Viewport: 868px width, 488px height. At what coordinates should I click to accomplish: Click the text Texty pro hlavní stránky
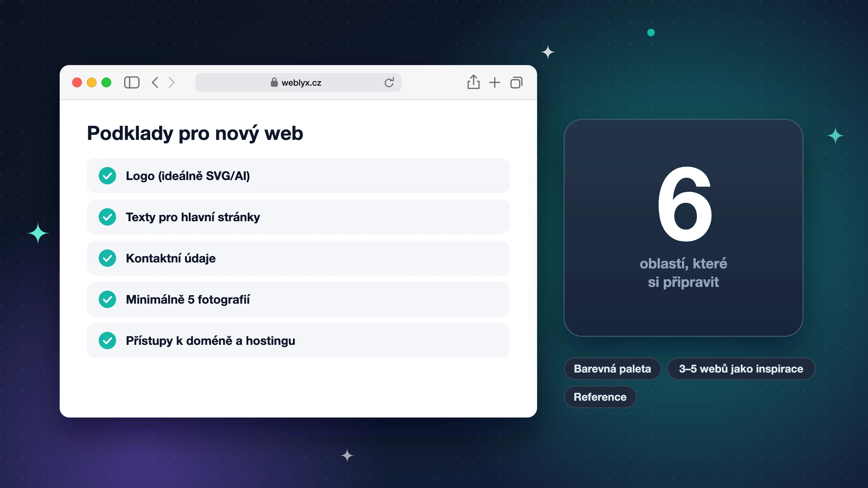tap(193, 217)
